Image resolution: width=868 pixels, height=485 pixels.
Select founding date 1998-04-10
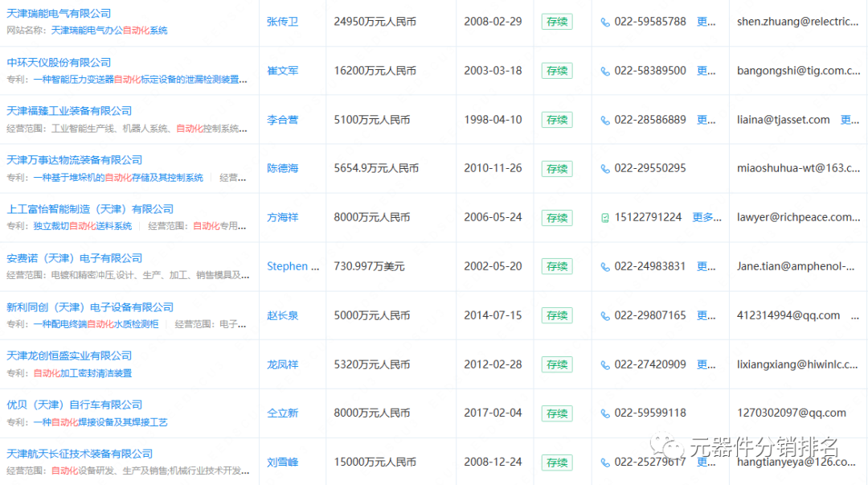point(493,120)
